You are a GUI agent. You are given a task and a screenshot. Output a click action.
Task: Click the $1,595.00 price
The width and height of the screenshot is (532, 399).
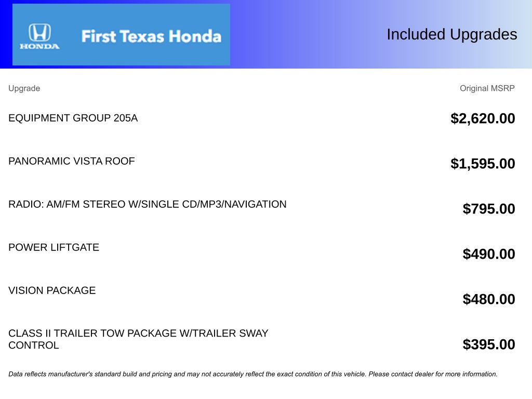pyautogui.click(x=483, y=164)
